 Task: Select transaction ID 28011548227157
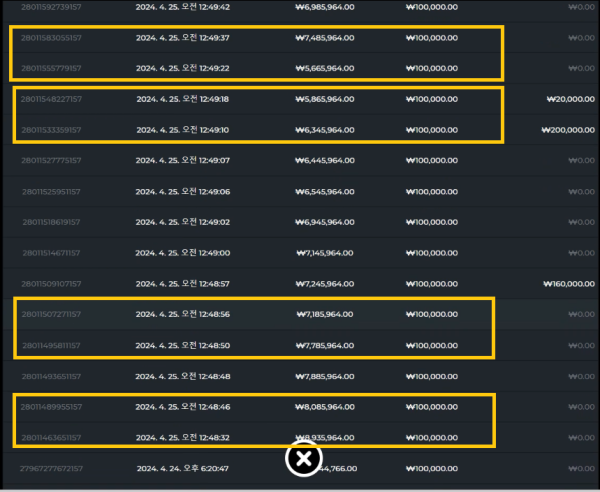51,99
